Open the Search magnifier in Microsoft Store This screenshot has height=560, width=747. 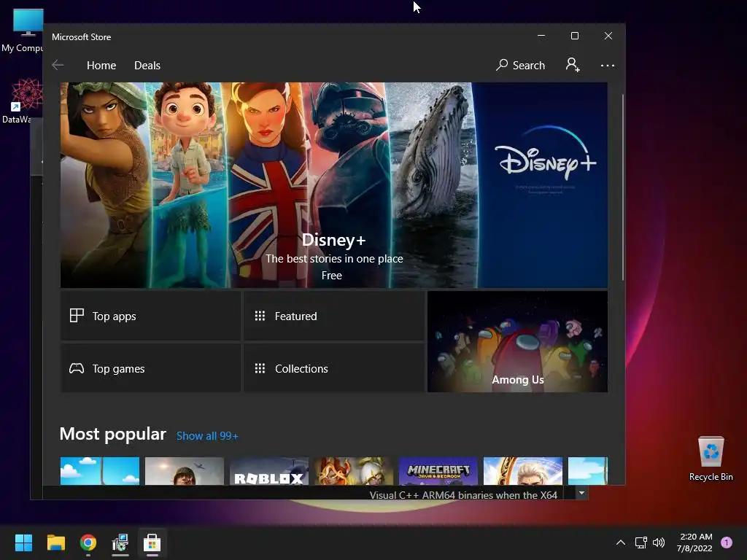click(x=520, y=65)
